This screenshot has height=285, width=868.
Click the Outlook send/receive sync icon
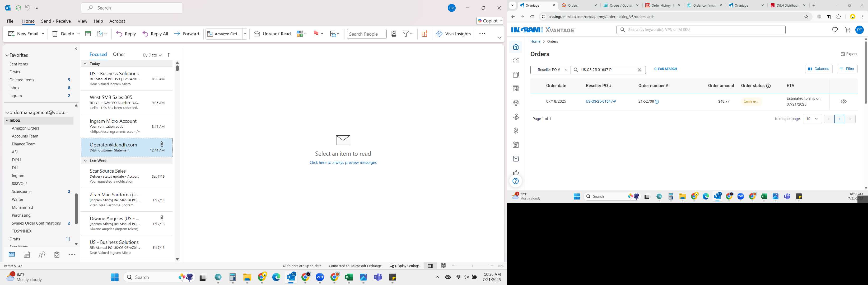click(18, 8)
